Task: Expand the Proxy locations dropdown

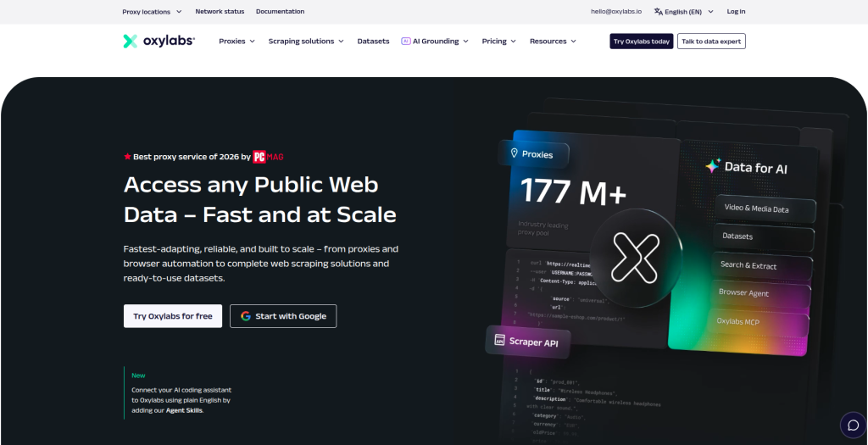Action: (153, 12)
